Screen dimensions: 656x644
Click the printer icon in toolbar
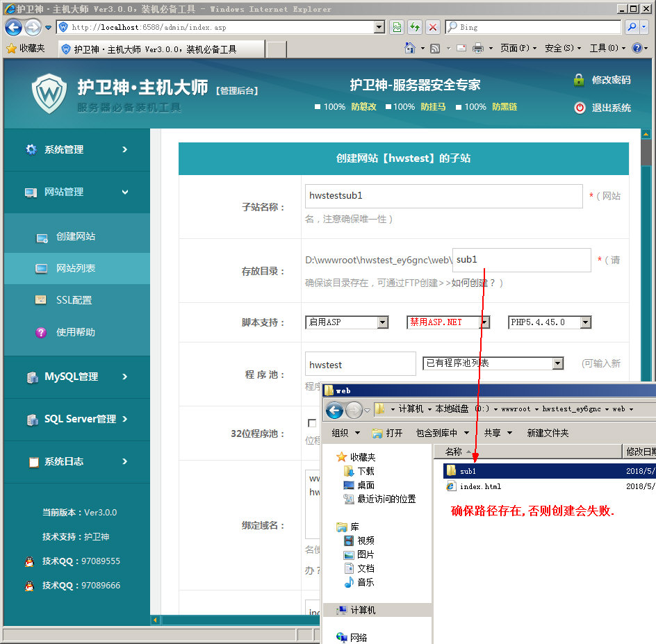[x=478, y=48]
